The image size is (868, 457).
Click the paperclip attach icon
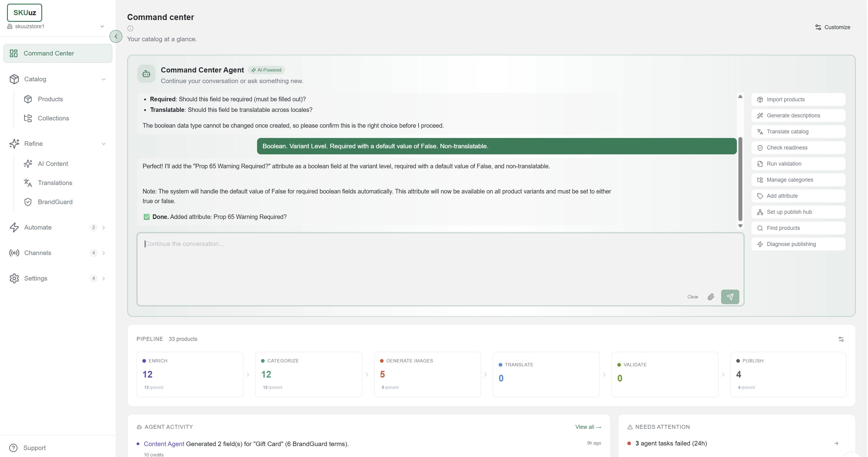pos(711,297)
